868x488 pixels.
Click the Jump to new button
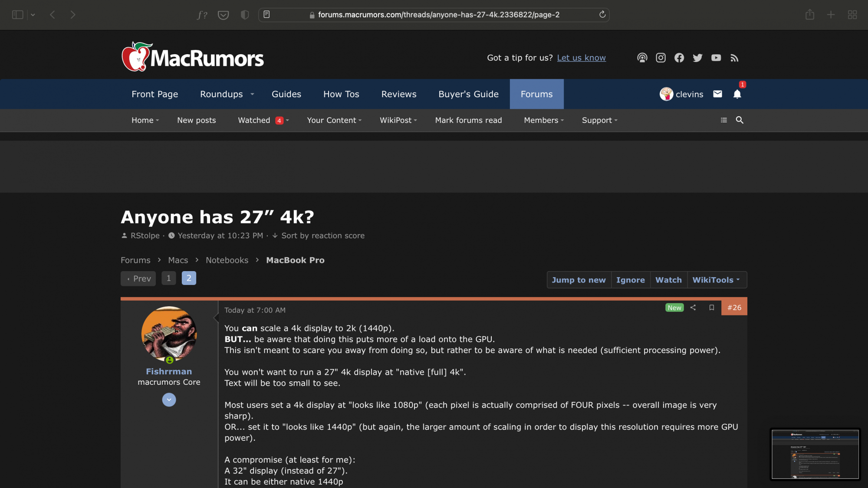(x=579, y=280)
